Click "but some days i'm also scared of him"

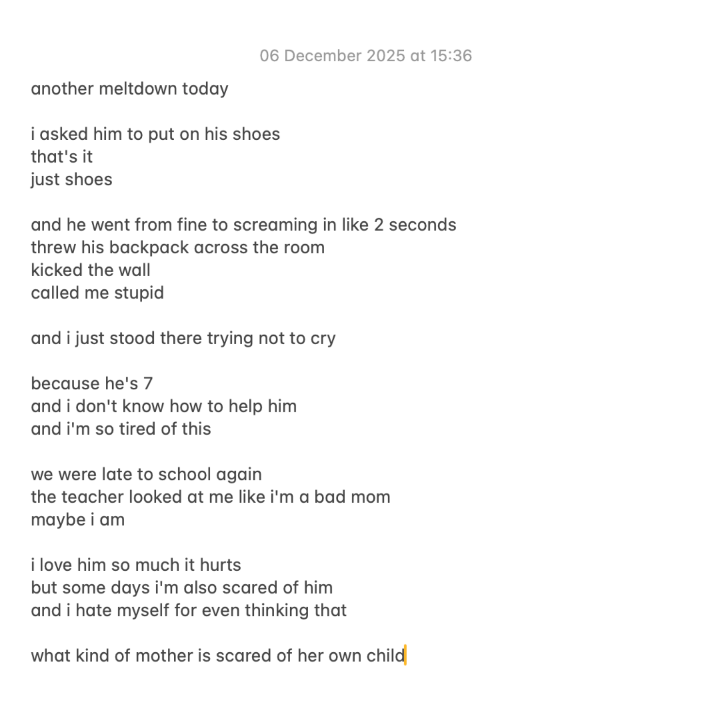tap(182, 588)
